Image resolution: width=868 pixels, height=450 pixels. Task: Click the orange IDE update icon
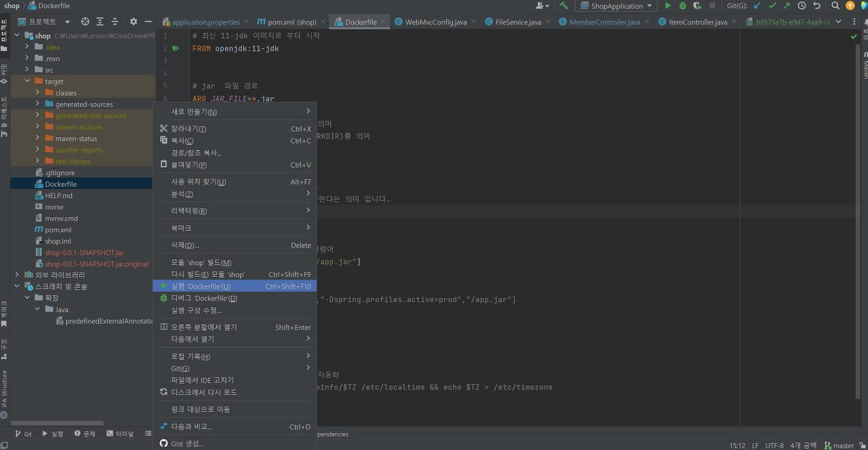click(850, 5)
